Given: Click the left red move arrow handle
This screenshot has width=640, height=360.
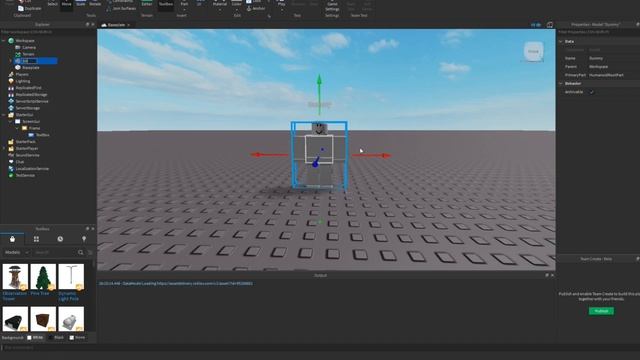Looking at the screenshot, I should [256, 154].
